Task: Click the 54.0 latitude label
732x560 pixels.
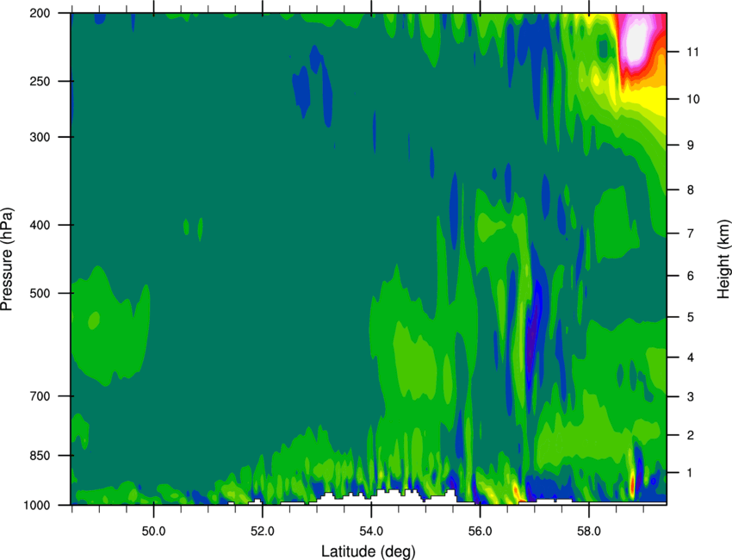Action: pyautogui.click(x=371, y=532)
